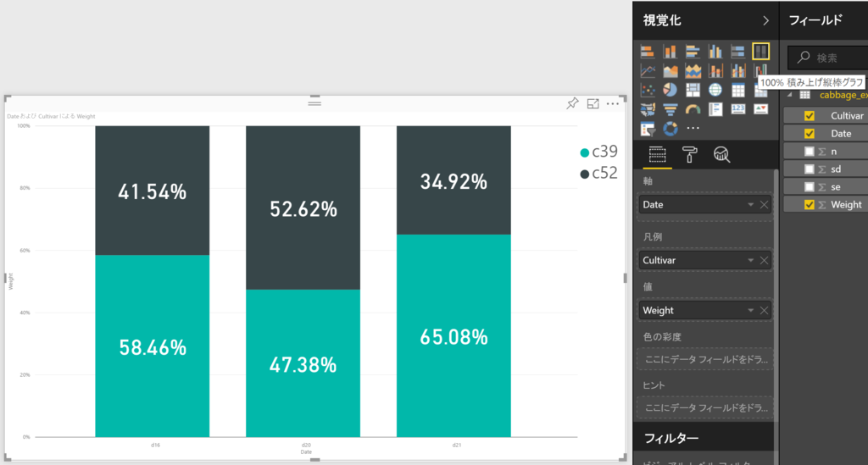The width and height of the screenshot is (868, 465).
Task: Remove Weight from the values well
Action: (x=764, y=311)
